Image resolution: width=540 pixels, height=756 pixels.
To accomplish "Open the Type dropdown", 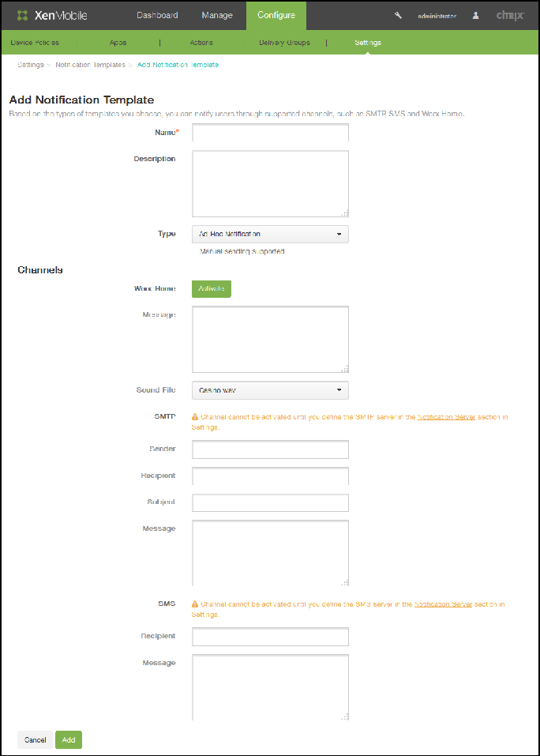I will (x=269, y=234).
